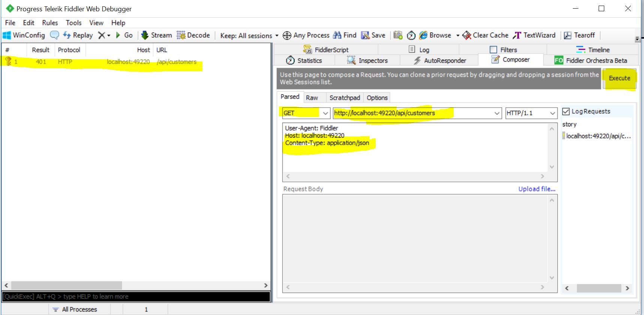
Task: Click the Remove (X) toolbar icon
Action: 101,35
